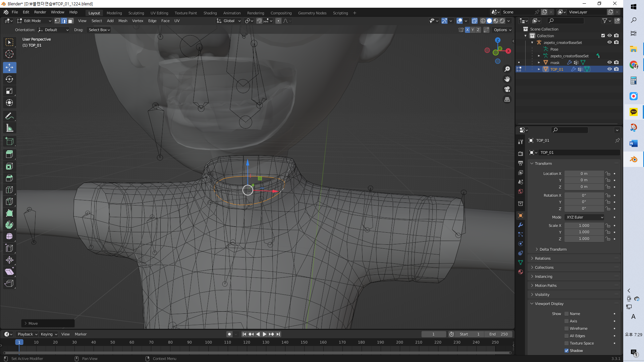Click the Location X value field
Viewport: 644px width, 362px height.
click(x=584, y=174)
